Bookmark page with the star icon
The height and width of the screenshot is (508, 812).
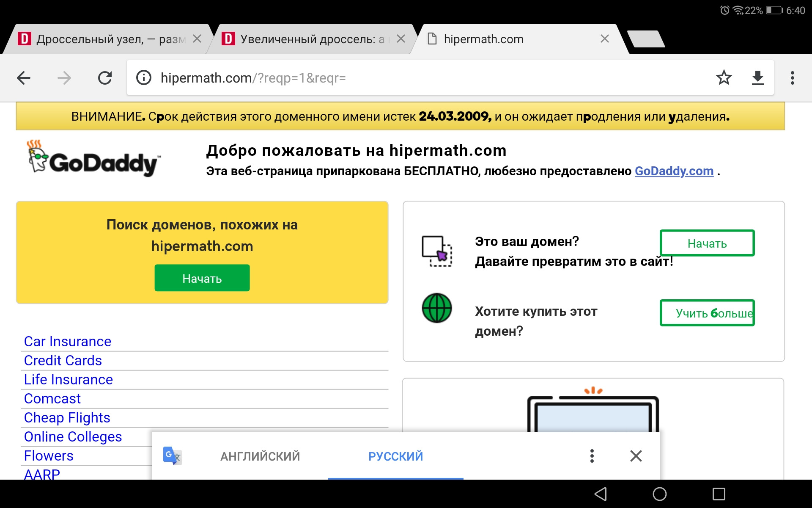tap(724, 78)
